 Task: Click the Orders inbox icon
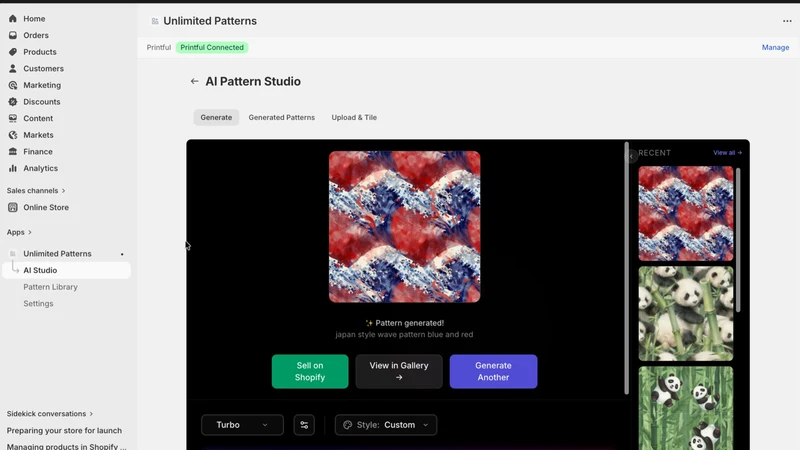(13, 35)
